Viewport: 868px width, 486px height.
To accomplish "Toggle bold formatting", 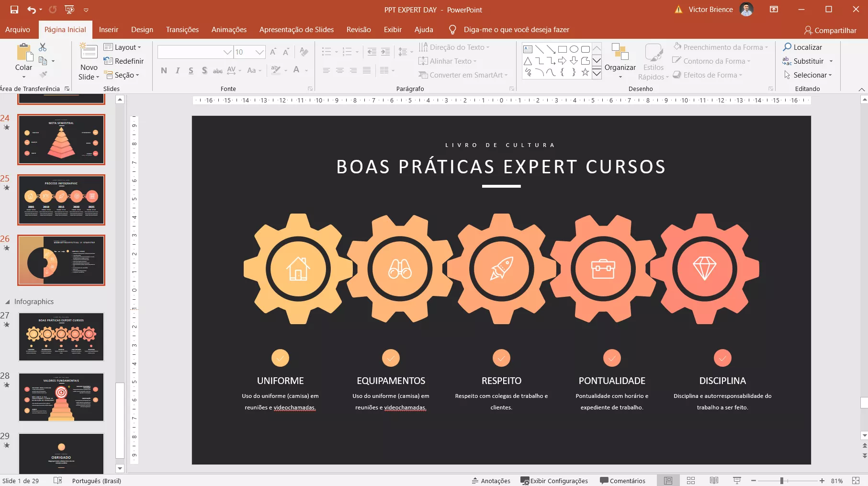I will (x=163, y=70).
